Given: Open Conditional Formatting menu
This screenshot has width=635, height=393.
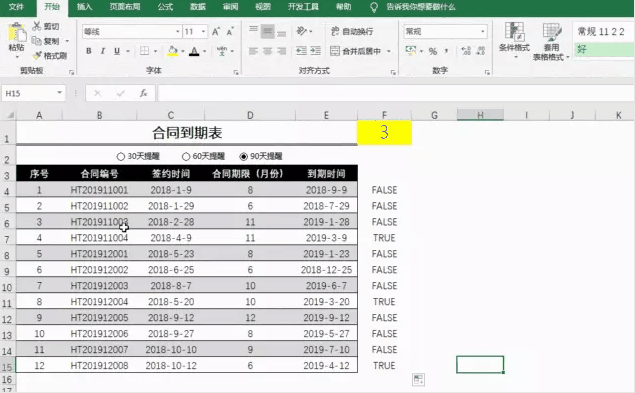Looking at the screenshot, I should [x=514, y=41].
